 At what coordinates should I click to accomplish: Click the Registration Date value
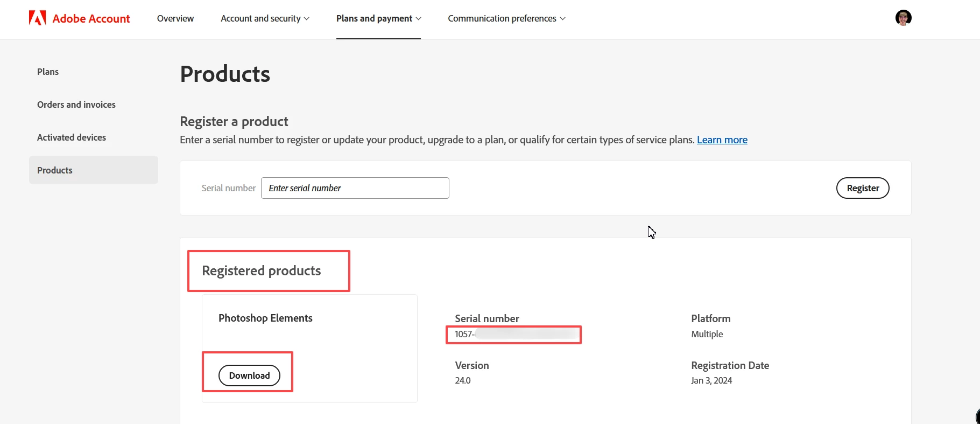coord(711,380)
